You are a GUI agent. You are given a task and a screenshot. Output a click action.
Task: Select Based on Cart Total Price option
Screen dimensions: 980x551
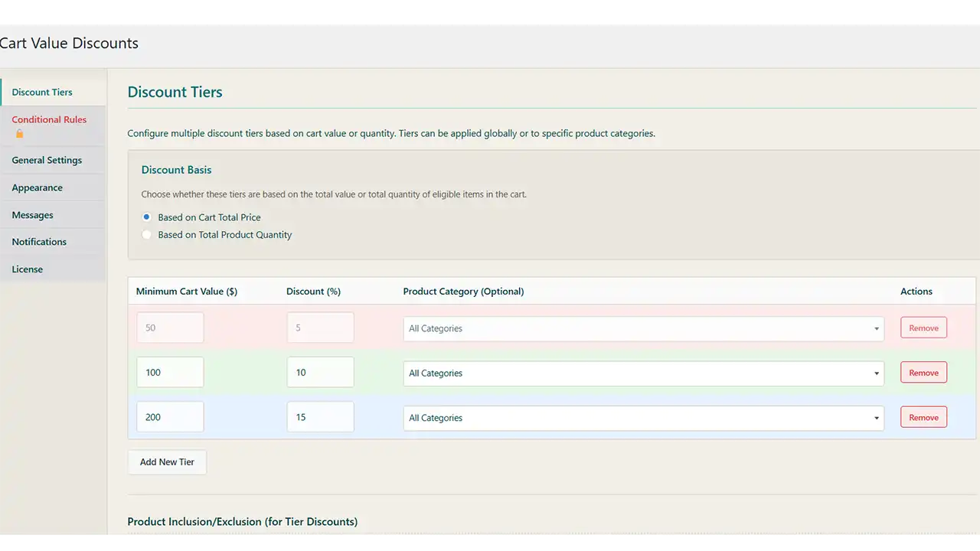(x=147, y=217)
